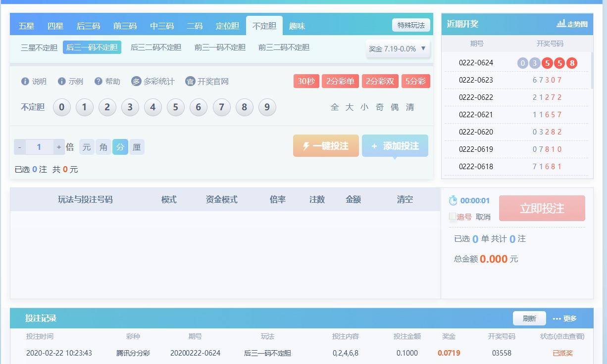Viewport: 607px width, 364px height.
Task: Switch to the 前三码 tab
Action: click(x=125, y=26)
